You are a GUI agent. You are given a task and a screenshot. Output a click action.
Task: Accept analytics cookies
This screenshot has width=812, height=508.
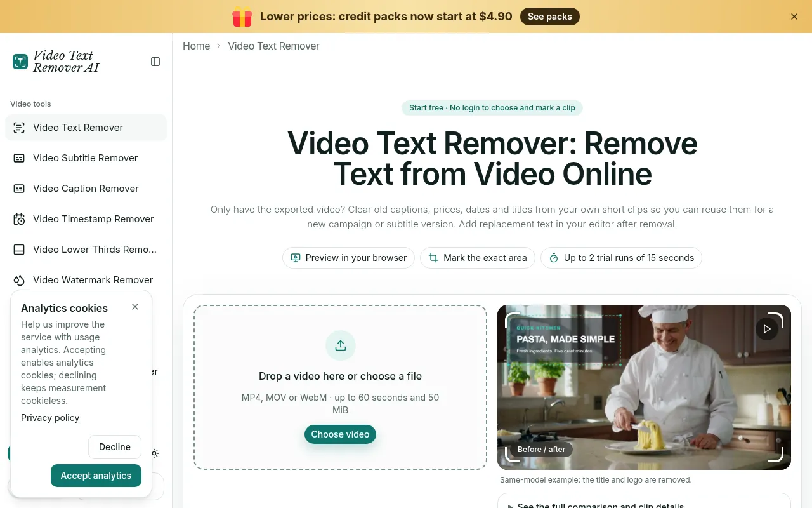coord(96,476)
